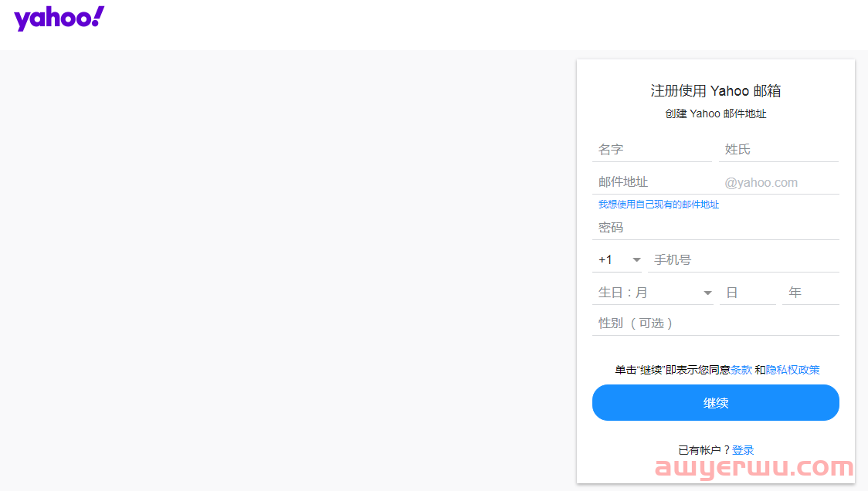The height and width of the screenshot is (491, 868).
Task: Click the 性别（可选）gender field
Action: click(715, 323)
